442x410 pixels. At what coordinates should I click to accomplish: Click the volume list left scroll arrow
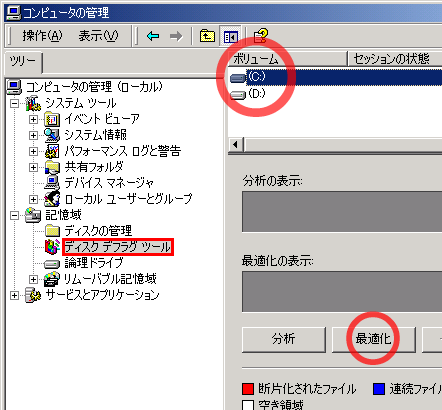coord(236,145)
